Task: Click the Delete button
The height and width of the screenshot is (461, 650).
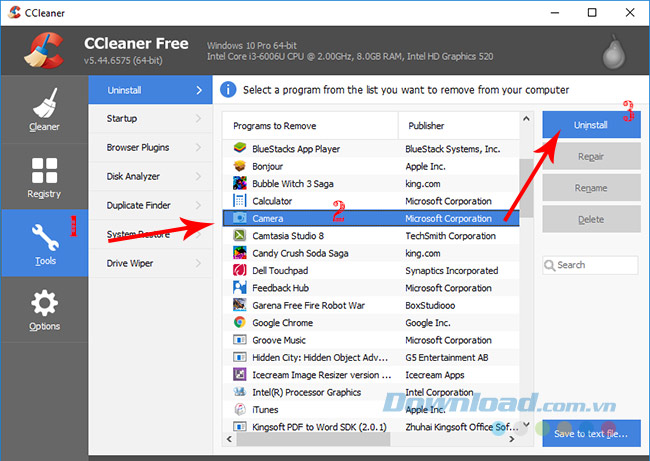Action: pos(591,219)
